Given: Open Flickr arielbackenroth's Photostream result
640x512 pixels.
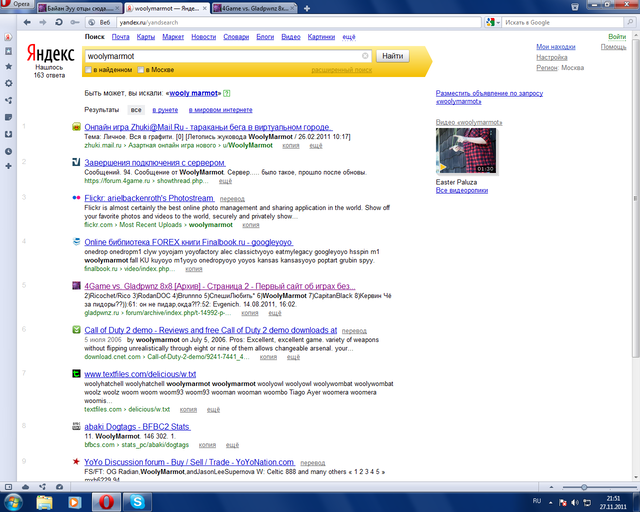Looking at the screenshot, I should tap(149, 198).
